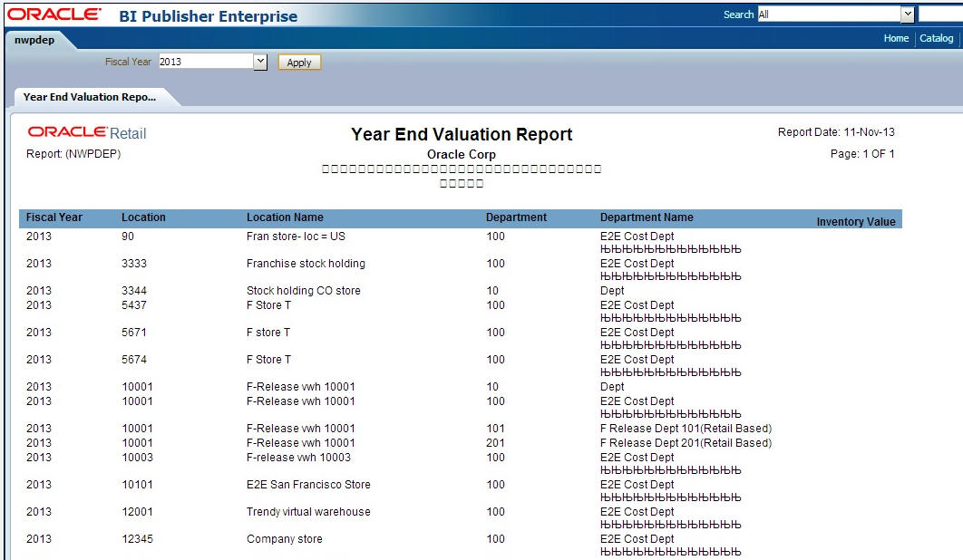The height and width of the screenshot is (560, 963).
Task: Click the Fiscal Year column header
Action: click(54, 217)
